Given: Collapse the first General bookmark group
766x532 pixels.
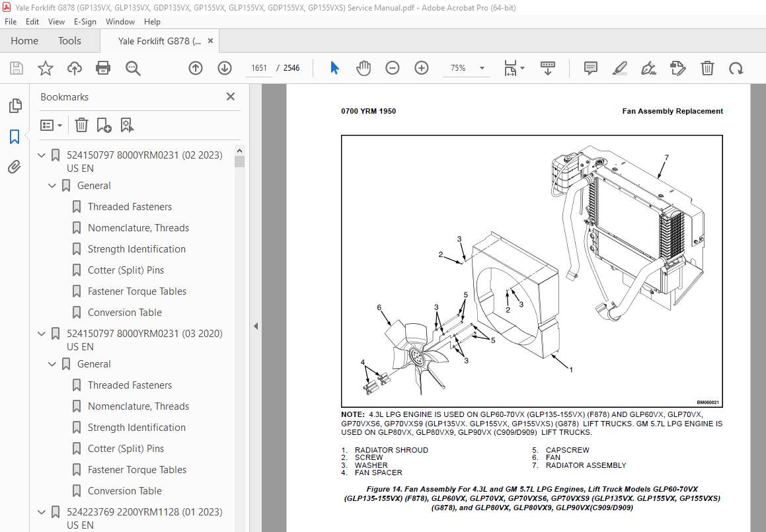Looking at the screenshot, I should [x=52, y=186].
